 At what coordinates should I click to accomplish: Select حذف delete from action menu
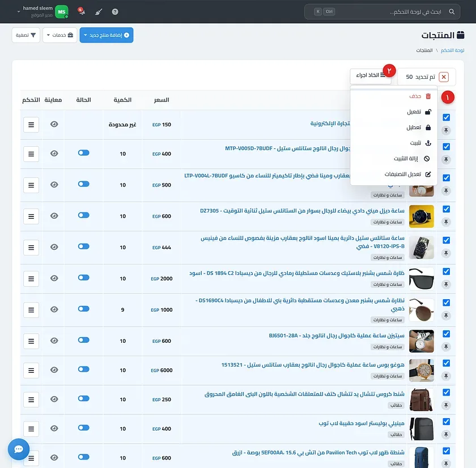pos(393,96)
